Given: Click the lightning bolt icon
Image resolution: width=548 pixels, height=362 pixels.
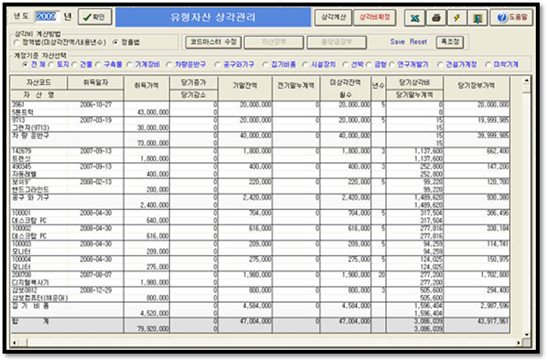Looking at the screenshot, I should coord(457,17).
